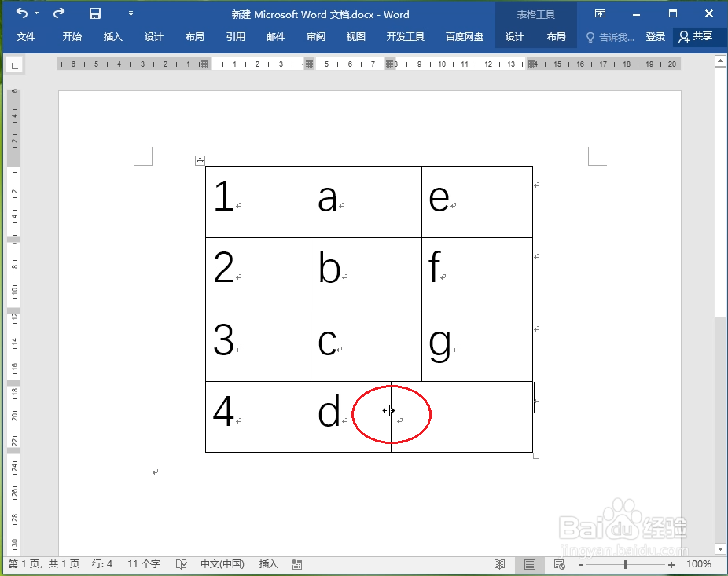Click the zoom in plus button

(x=671, y=565)
